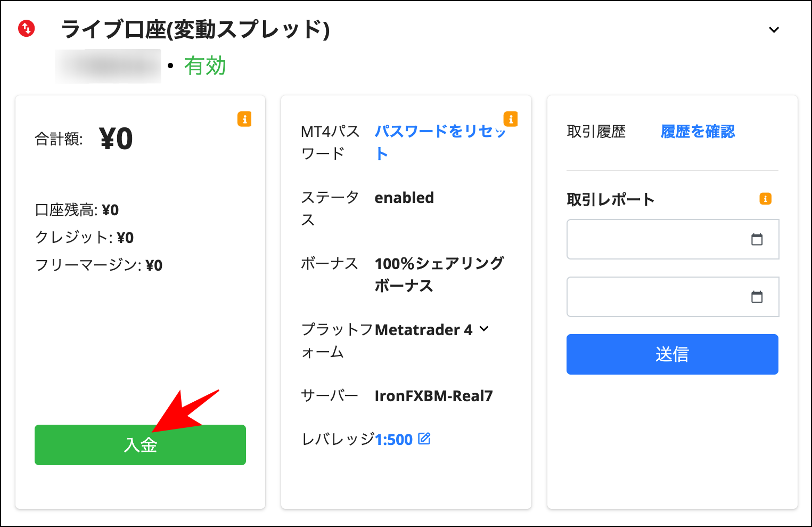
Task: Click the 入金 deposit button
Action: tap(140, 445)
